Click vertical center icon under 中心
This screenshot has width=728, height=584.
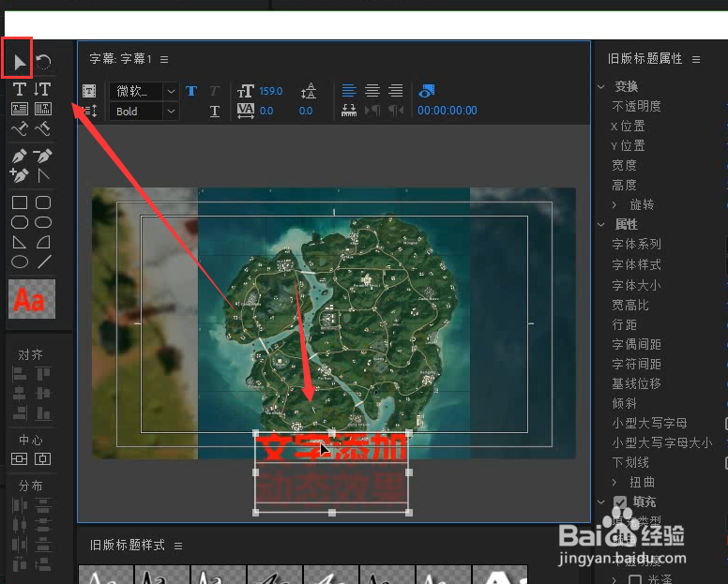tap(43, 459)
